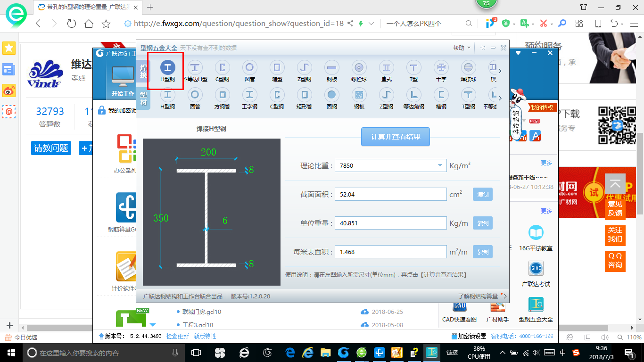Select the welded T型 icon

[x=413, y=71]
